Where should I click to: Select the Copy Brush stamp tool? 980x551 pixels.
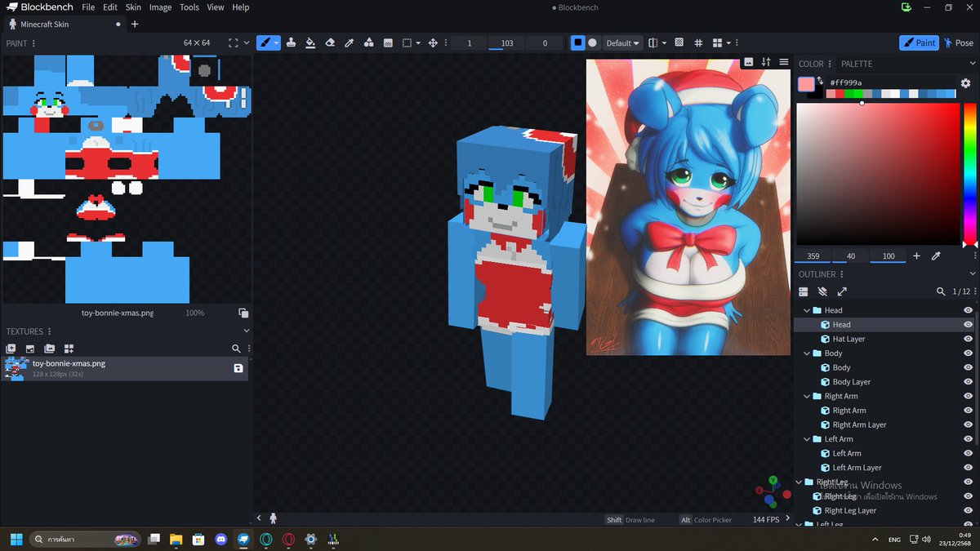click(292, 42)
